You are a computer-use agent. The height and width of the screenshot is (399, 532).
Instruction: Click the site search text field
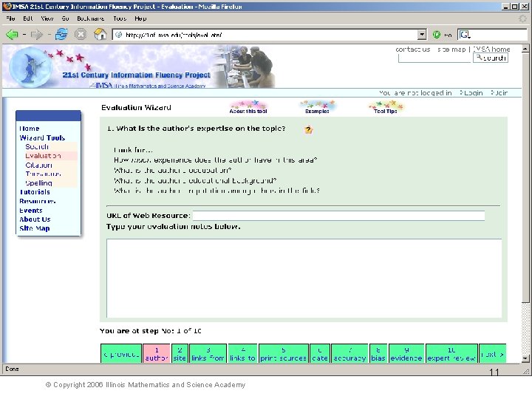click(x=434, y=58)
